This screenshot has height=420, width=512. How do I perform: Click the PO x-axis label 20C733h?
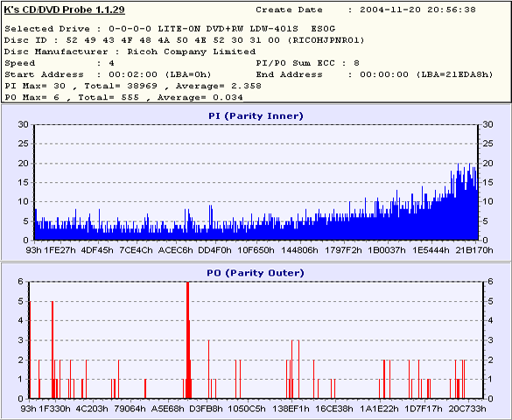[467, 409]
